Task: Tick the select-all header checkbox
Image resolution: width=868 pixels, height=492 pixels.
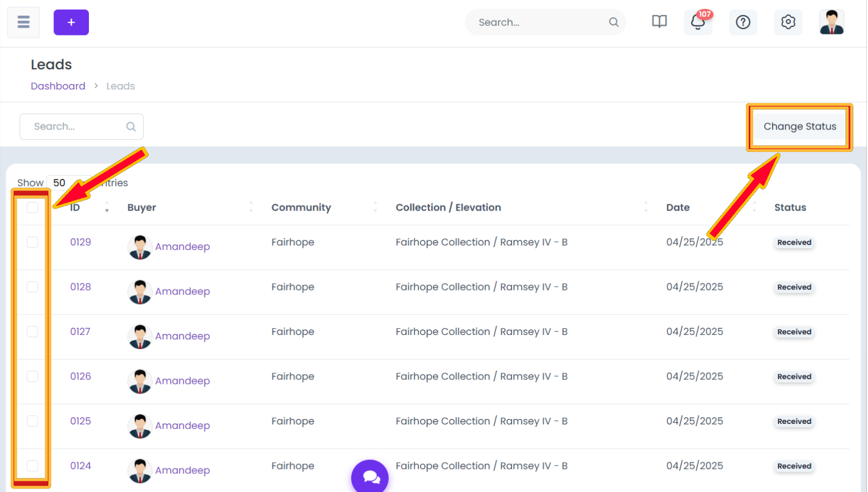Action: pos(33,207)
